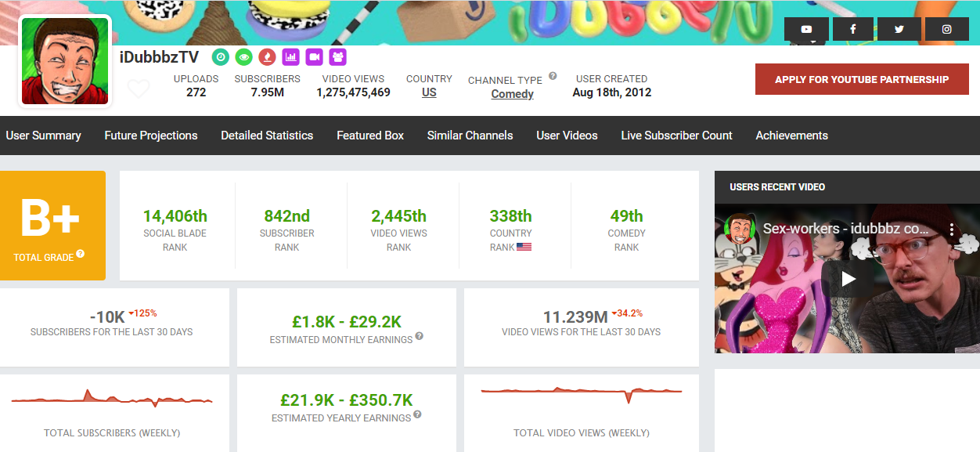Viewport: 980px width, 452px height.
Task: Click the Aug 18th, 2012 creation date
Action: coord(611,92)
